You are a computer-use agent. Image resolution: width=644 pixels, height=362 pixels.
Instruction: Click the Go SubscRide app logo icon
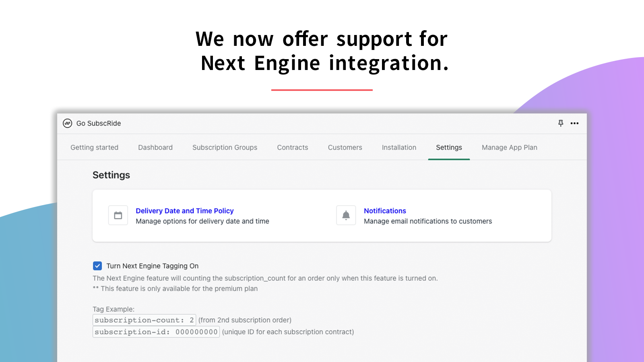[x=67, y=123]
